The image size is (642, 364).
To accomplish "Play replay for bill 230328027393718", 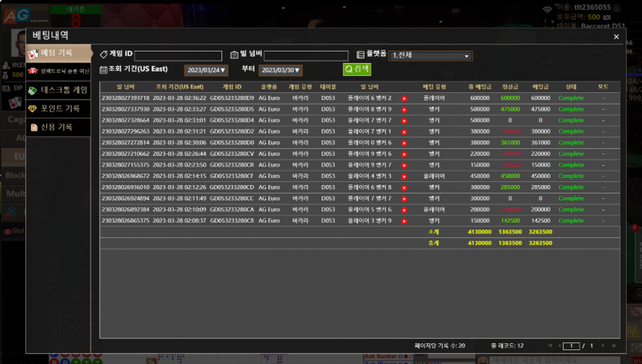I will click(404, 98).
